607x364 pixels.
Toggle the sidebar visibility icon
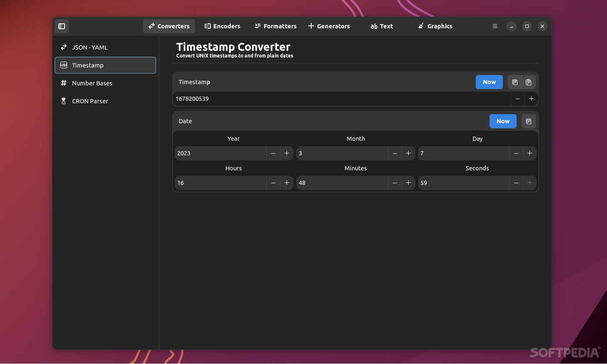[62, 26]
